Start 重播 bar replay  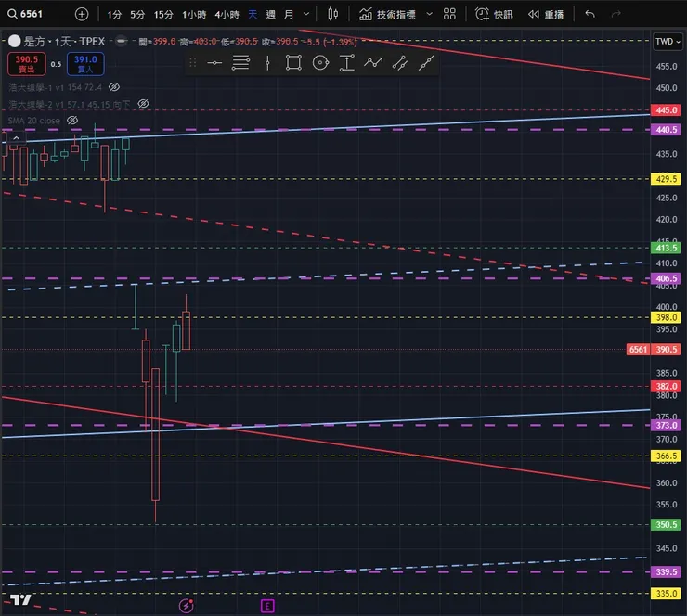pos(546,15)
